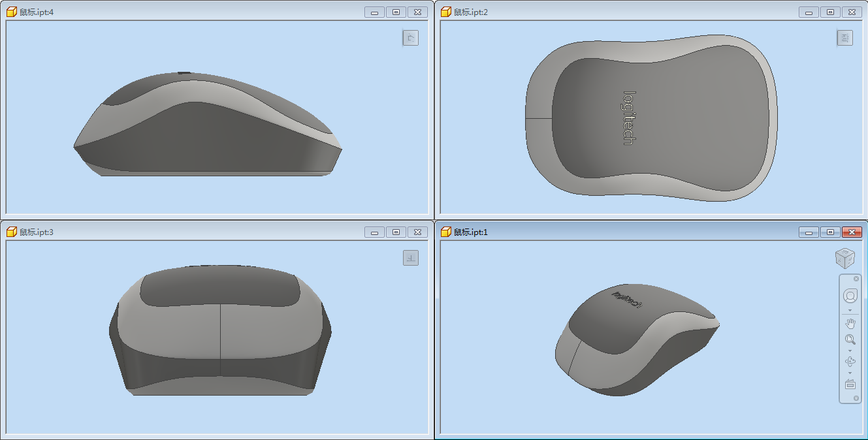Viewport: 868px width, 440px height.
Task: Click the part icon in the 鼠标.ipt:4 title bar
Action: [12, 12]
